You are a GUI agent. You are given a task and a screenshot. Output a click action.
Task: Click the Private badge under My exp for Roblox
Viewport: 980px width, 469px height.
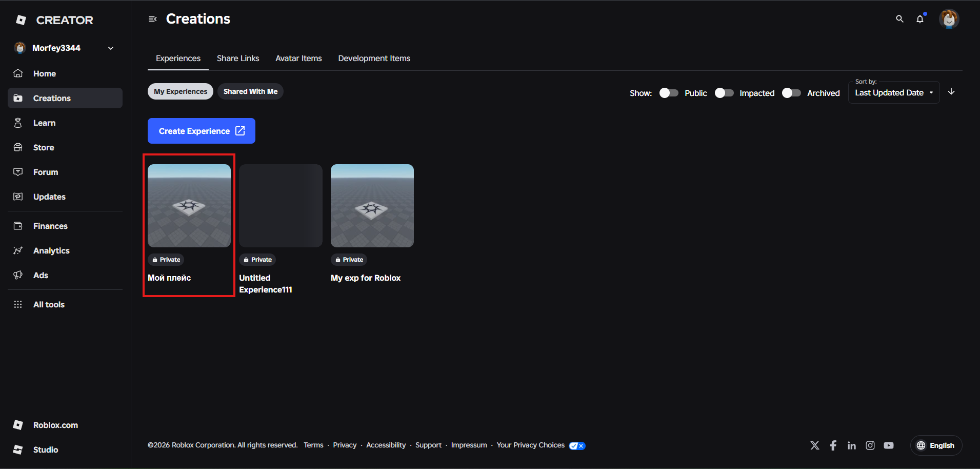pyautogui.click(x=349, y=260)
